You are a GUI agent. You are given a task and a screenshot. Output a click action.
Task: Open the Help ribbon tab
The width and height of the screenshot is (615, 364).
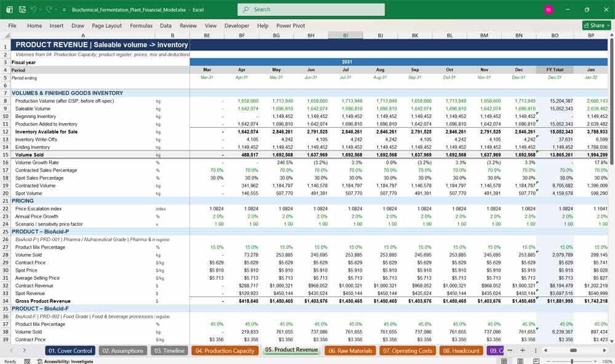pyautogui.click(x=263, y=25)
